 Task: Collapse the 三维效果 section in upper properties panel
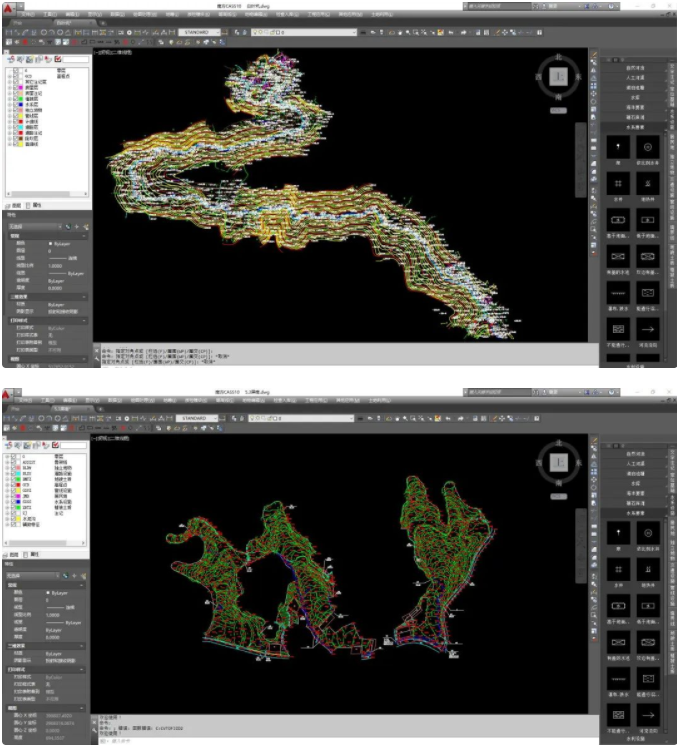point(85,297)
